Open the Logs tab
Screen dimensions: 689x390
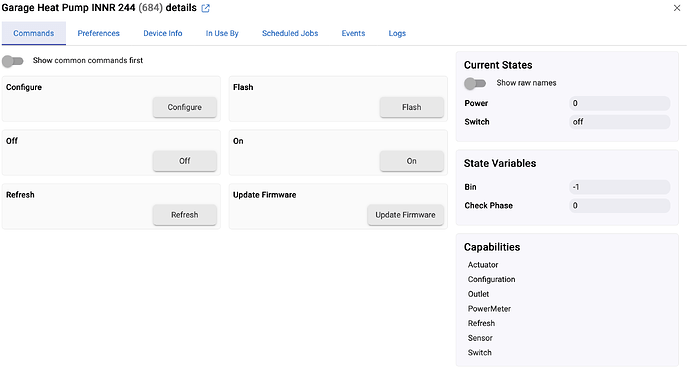coord(397,33)
